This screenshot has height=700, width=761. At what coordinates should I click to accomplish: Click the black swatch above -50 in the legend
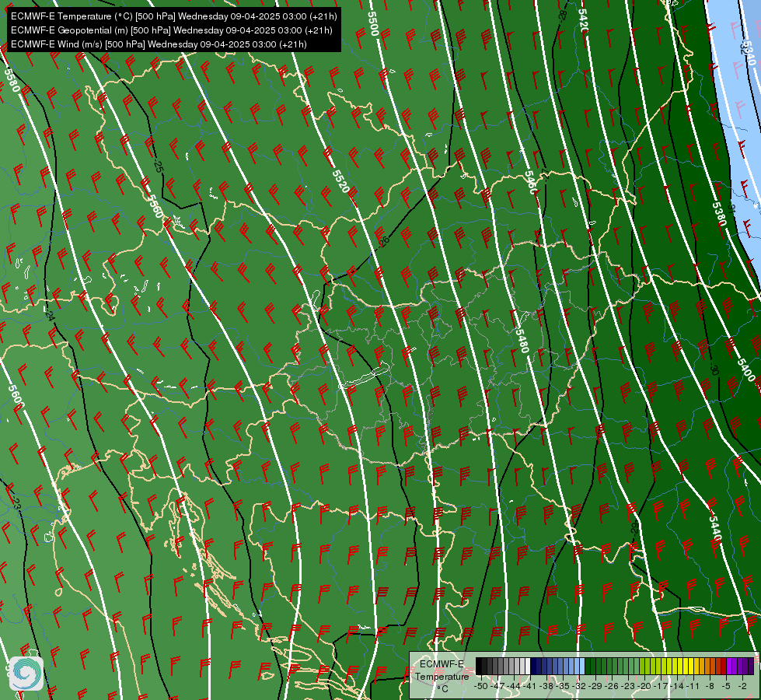tap(479, 666)
